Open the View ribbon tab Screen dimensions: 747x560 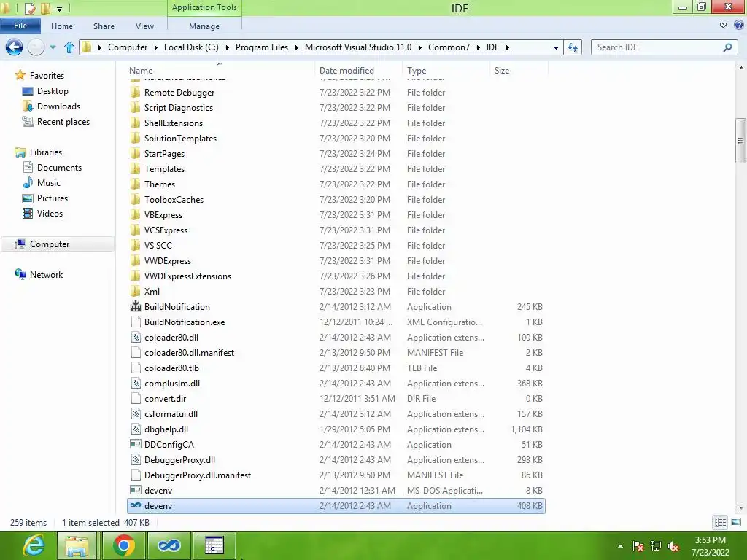click(144, 26)
